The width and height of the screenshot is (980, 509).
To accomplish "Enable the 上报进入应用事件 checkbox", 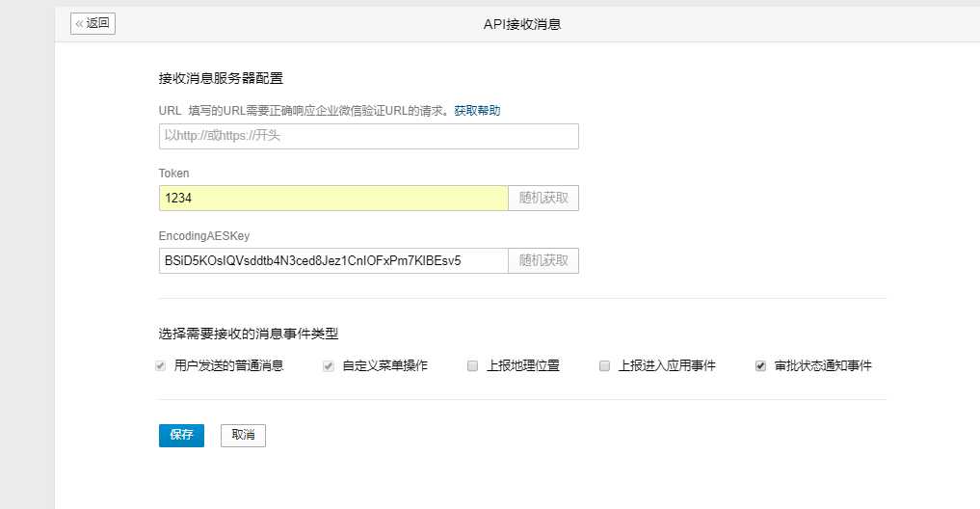I will pos(604,365).
